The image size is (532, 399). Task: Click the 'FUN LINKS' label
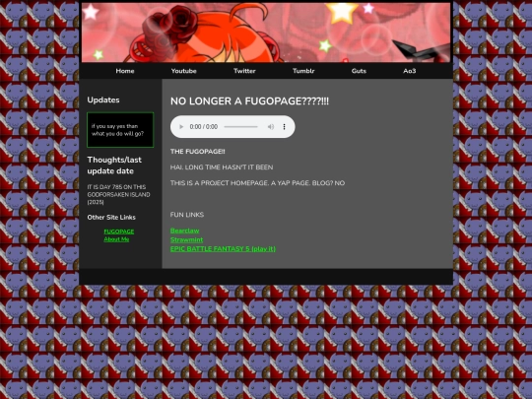187,215
